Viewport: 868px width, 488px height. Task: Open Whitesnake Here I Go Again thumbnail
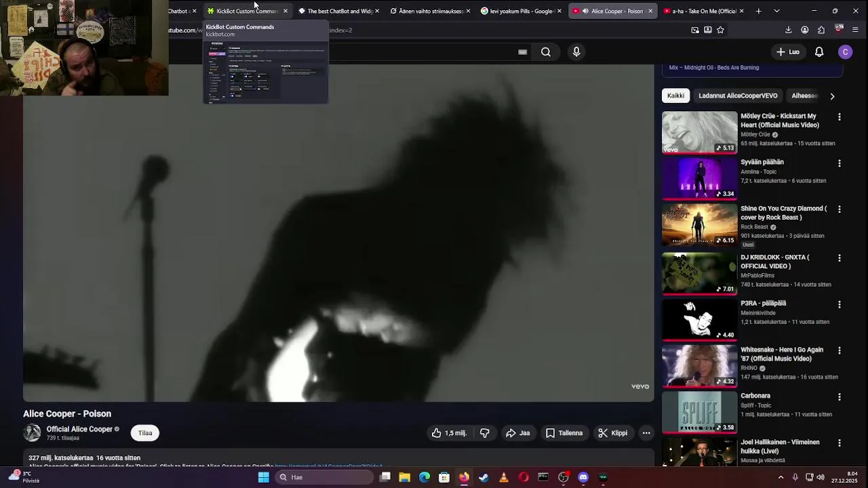[699, 366]
